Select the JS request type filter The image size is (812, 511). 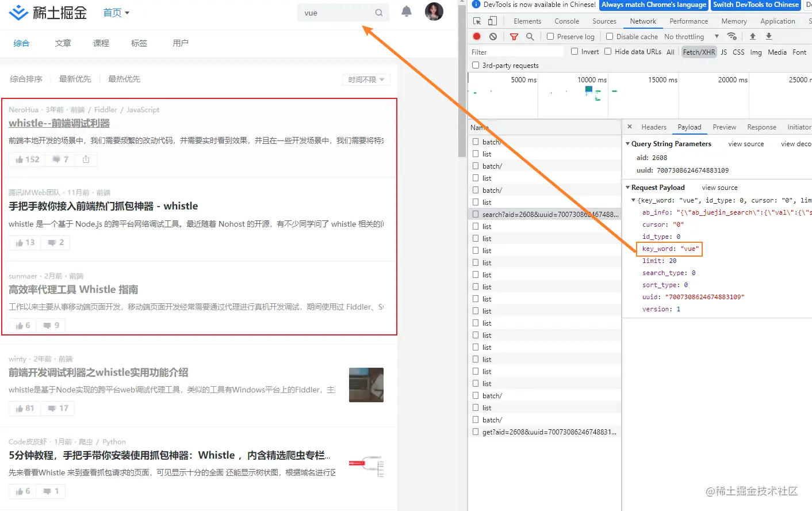pos(724,52)
